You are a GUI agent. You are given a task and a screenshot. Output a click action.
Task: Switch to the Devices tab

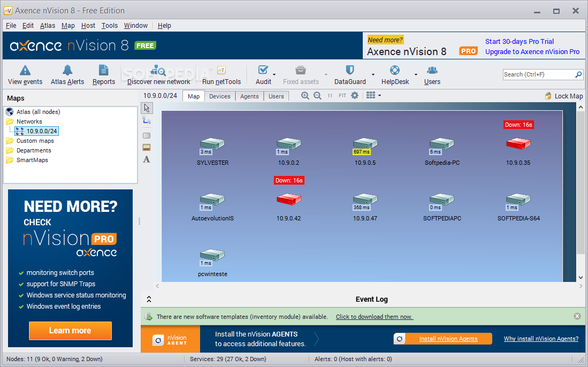point(220,96)
